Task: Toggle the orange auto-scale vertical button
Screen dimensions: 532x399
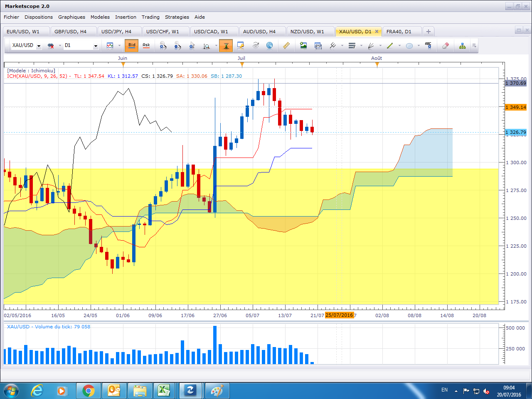Action: (x=226, y=45)
